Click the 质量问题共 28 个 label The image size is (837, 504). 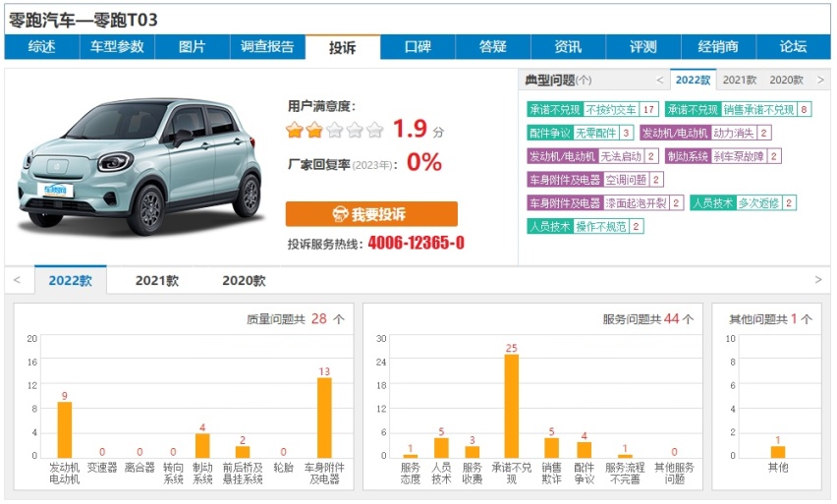(x=295, y=319)
